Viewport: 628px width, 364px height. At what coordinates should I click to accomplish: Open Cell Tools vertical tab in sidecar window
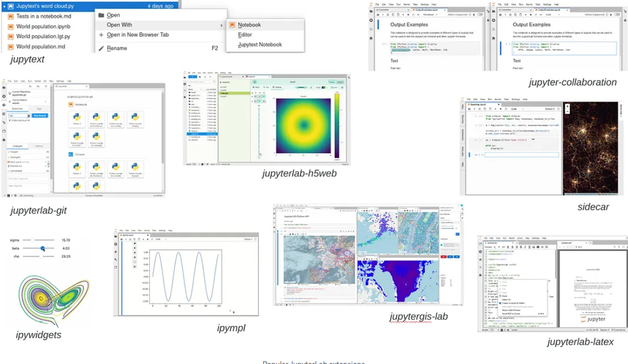463,151
